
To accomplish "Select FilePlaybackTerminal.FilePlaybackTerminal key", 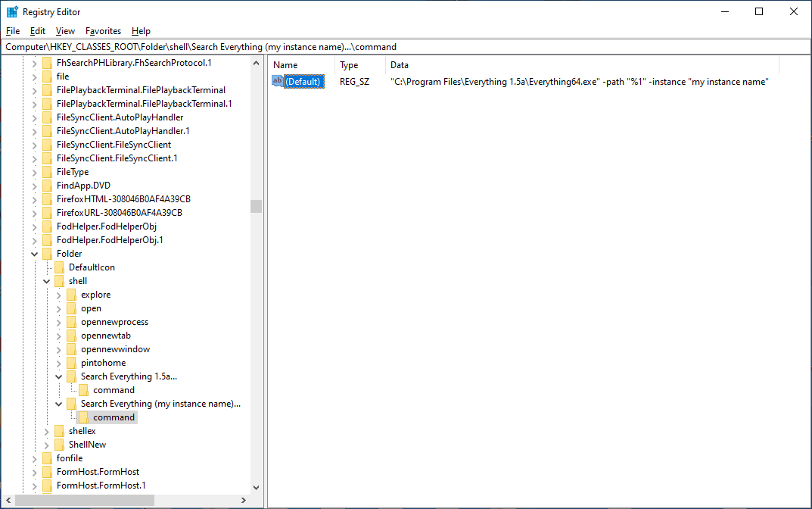I will click(141, 89).
